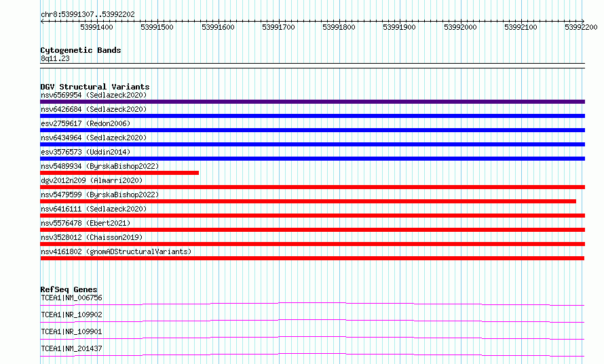
Task: Click the DGV Structural Variants track title
Action: (x=95, y=87)
